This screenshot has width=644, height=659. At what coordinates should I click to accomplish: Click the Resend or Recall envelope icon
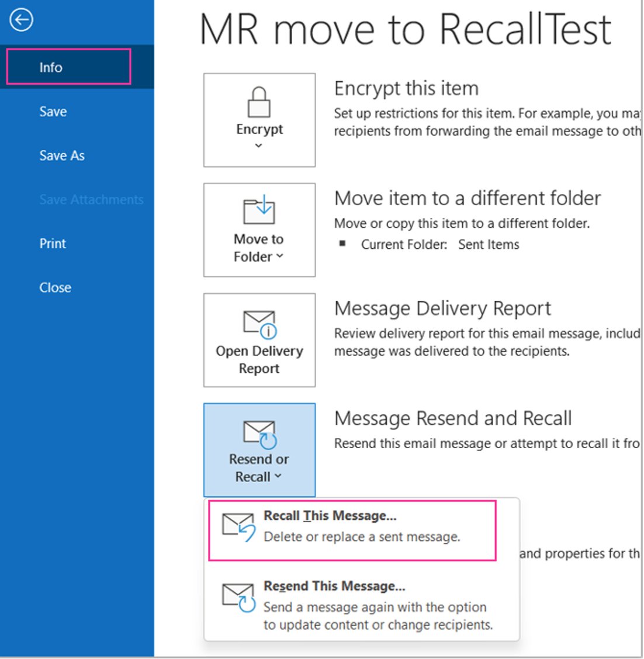pyautogui.click(x=259, y=432)
